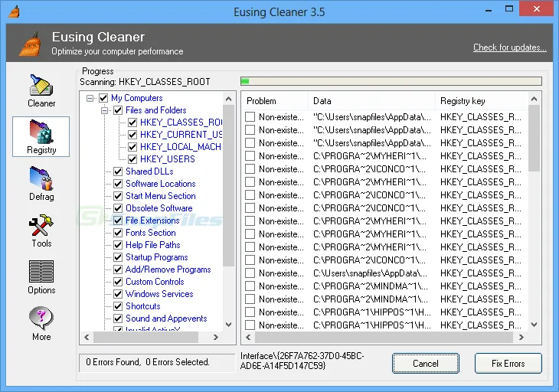This screenshot has width=559, height=392.
Task: Open the More speech bubble icon
Action: tap(41, 318)
